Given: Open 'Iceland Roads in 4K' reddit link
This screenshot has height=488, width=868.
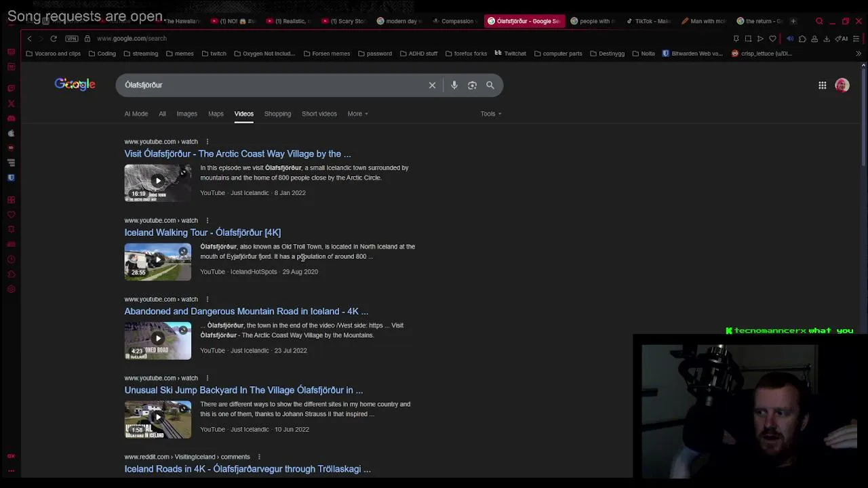Looking at the screenshot, I should (x=248, y=469).
